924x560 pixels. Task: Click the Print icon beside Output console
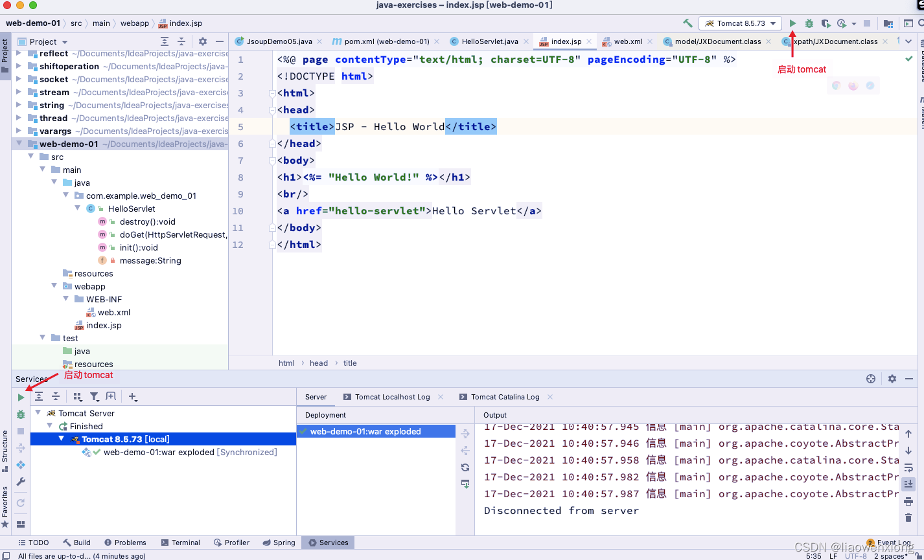point(908,501)
